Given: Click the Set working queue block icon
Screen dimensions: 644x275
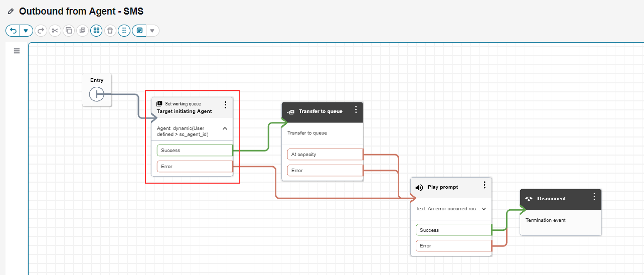Looking at the screenshot, I should pyautogui.click(x=159, y=104).
